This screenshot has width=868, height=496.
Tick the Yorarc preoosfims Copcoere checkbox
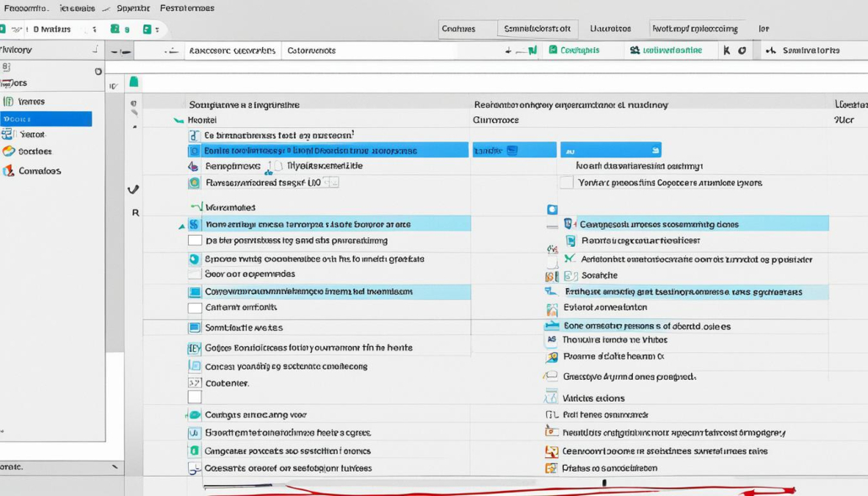click(566, 183)
